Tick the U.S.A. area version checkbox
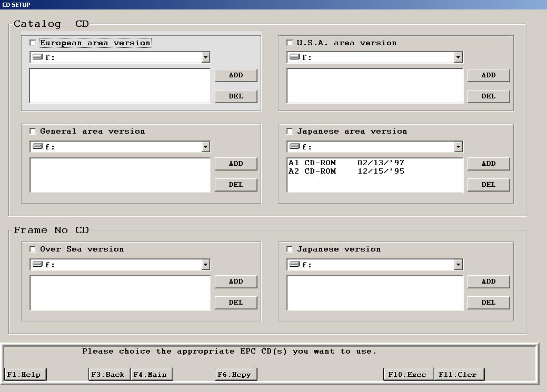This screenshot has height=392, width=547. pos(290,43)
